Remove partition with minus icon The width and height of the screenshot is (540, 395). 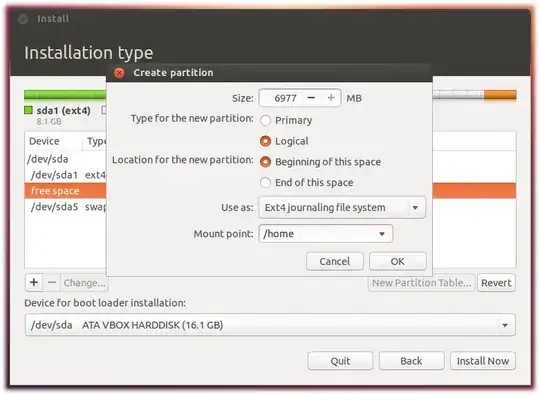pyautogui.click(x=52, y=282)
